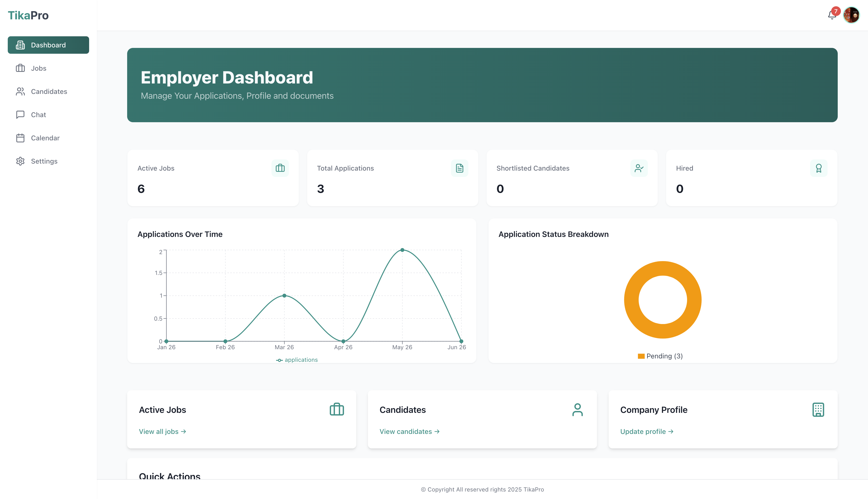Click the Settings gear icon
Screen dimensions: 868x499
coord(20,161)
